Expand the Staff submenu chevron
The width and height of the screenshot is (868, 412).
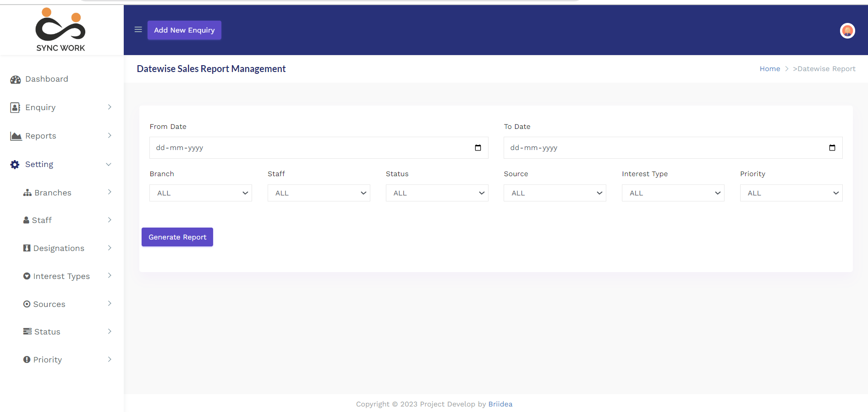(x=110, y=220)
